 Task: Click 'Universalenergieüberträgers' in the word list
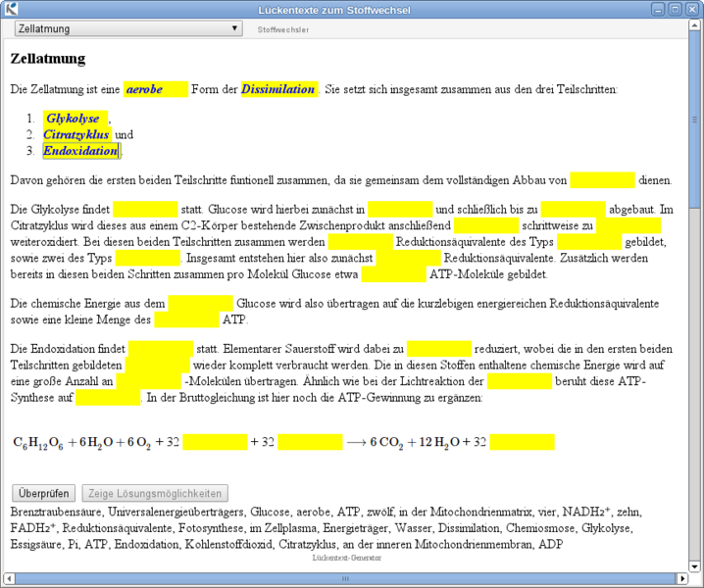click(176, 512)
